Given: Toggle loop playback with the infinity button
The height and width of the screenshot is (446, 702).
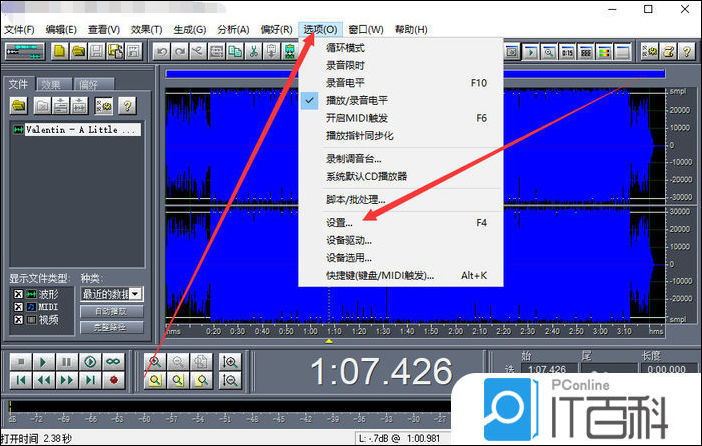Looking at the screenshot, I should pyautogui.click(x=113, y=361).
